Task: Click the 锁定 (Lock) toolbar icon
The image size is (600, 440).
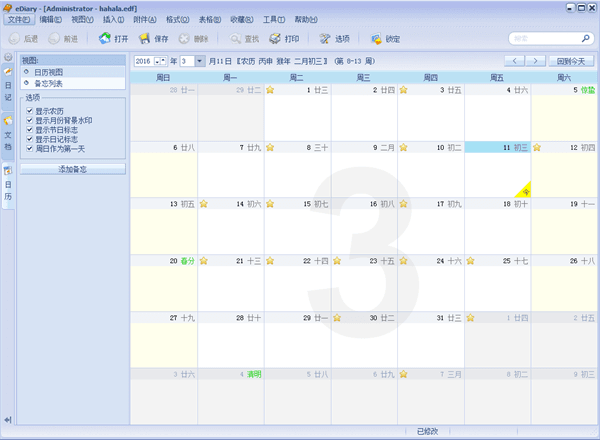Action: pos(384,39)
